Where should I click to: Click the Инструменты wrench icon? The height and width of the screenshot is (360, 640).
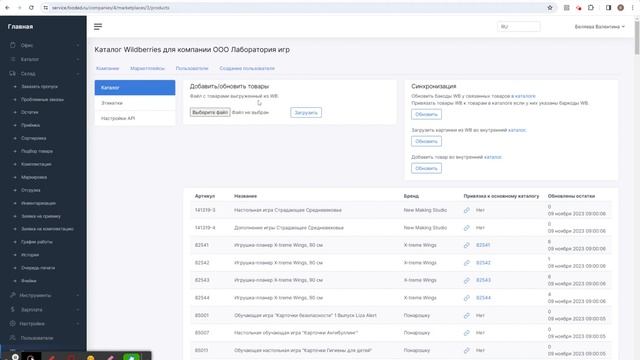pos(13,295)
